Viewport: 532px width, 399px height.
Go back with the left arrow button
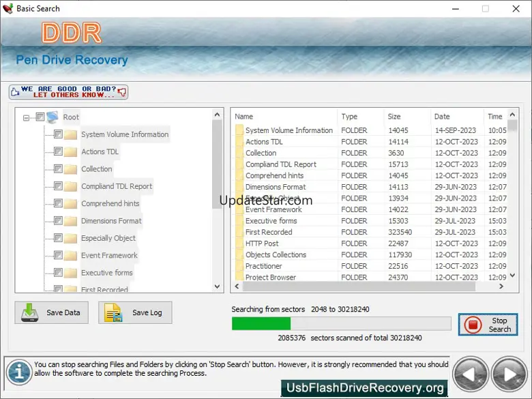(470, 374)
